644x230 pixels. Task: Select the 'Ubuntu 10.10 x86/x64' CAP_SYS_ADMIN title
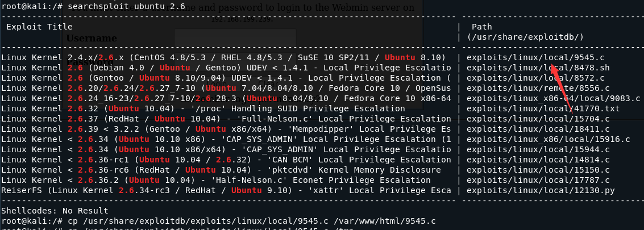point(226,150)
